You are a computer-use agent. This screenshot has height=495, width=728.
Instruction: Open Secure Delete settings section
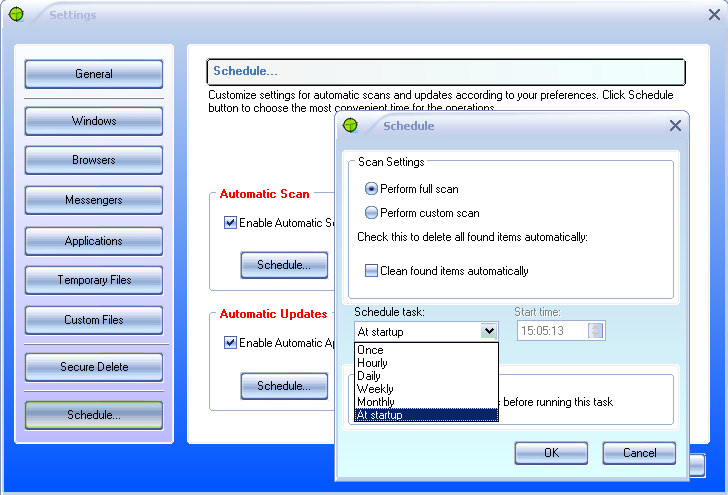[x=94, y=367]
